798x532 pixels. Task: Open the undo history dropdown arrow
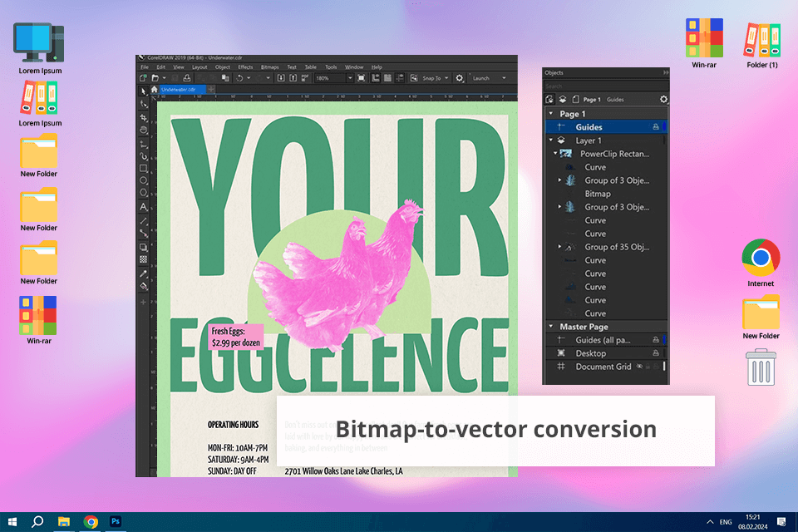tap(249, 78)
